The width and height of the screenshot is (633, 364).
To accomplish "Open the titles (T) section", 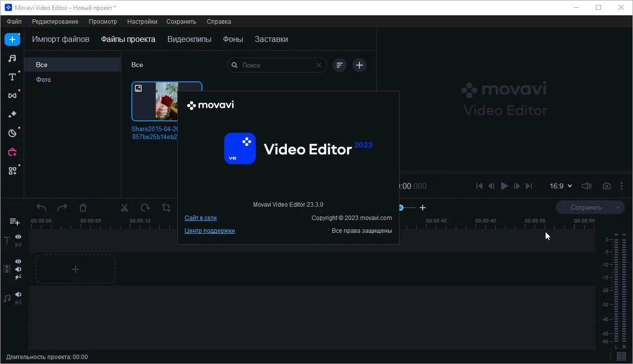I will click(x=12, y=77).
